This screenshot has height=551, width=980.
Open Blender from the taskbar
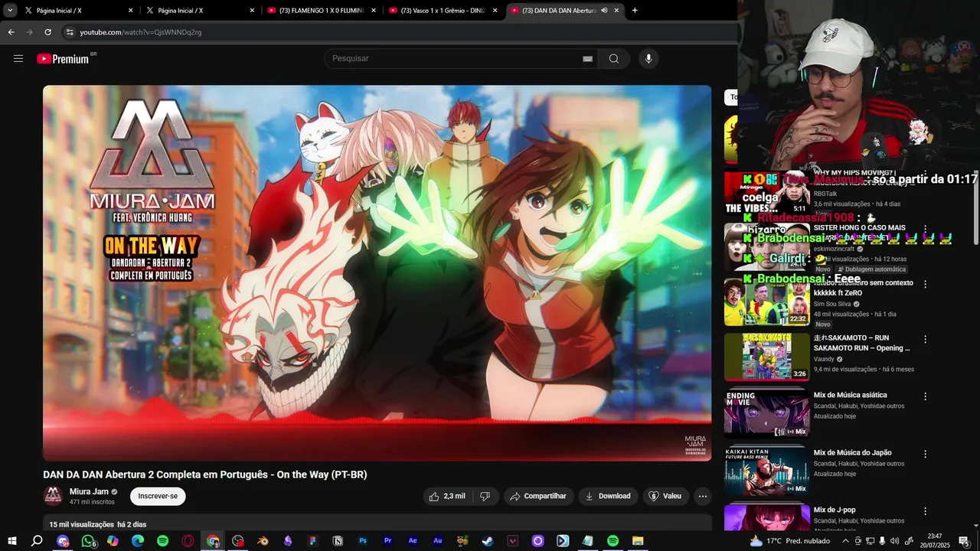[x=263, y=541]
